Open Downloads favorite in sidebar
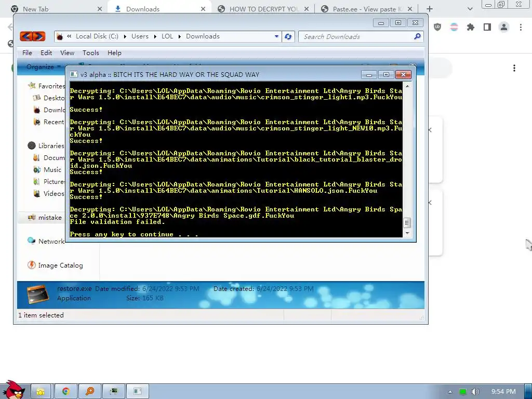Viewport: 532px width, 399px height. [x=49, y=110]
